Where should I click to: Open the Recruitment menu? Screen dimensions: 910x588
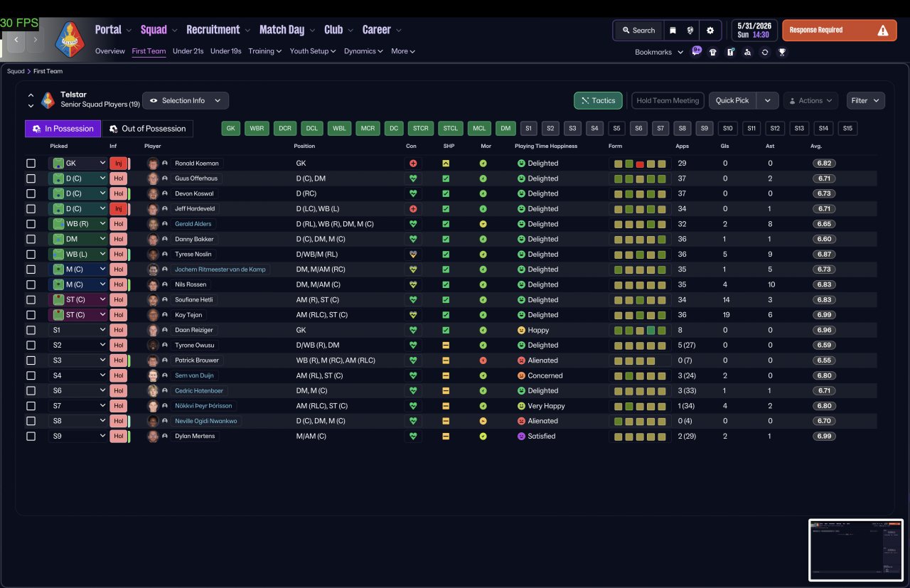(218, 30)
